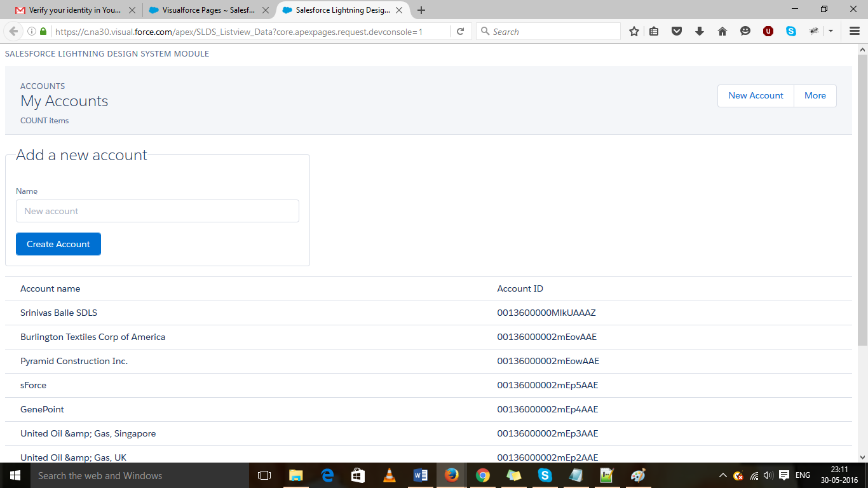Click the Account ID column header

(x=520, y=288)
